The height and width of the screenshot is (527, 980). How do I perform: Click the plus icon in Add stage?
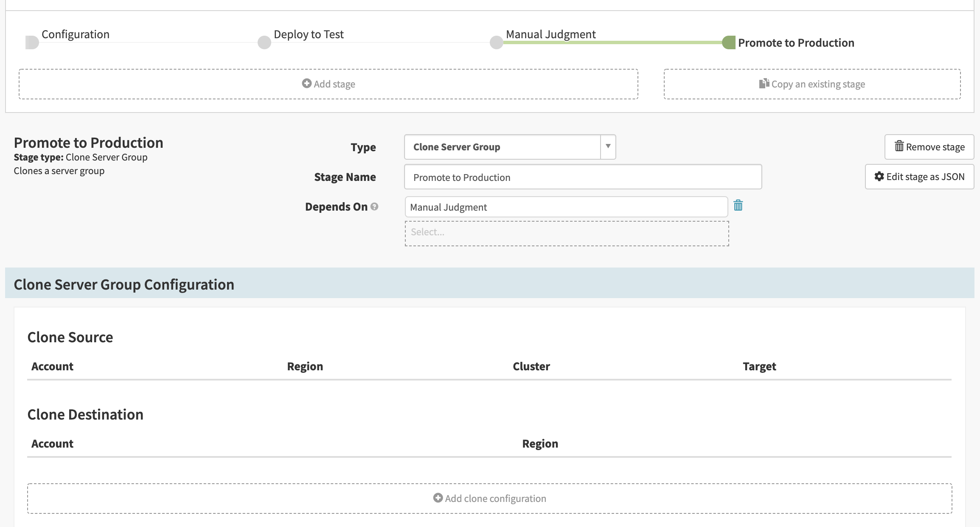coord(306,84)
